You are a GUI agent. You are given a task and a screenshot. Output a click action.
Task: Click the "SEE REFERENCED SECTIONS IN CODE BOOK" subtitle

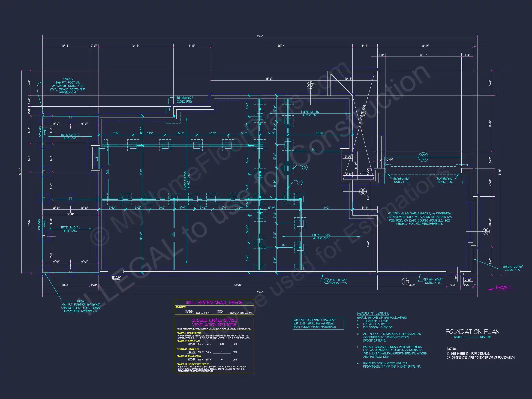214,329
